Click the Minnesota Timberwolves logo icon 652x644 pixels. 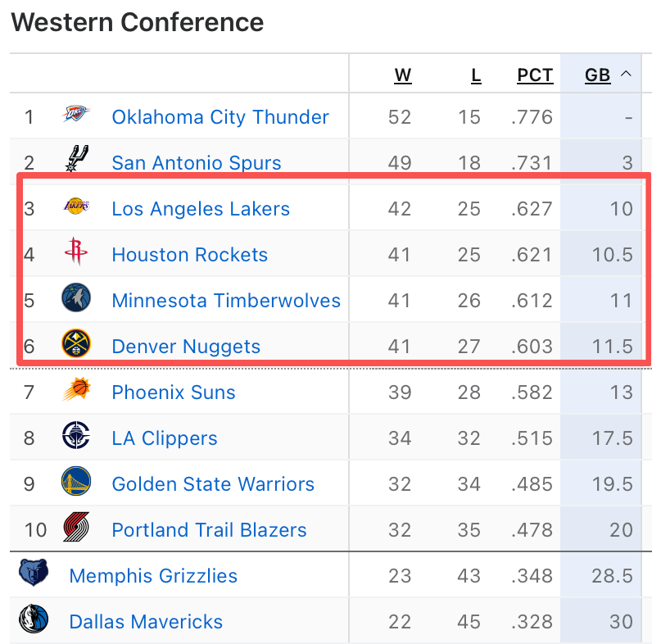tap(76, 299)
